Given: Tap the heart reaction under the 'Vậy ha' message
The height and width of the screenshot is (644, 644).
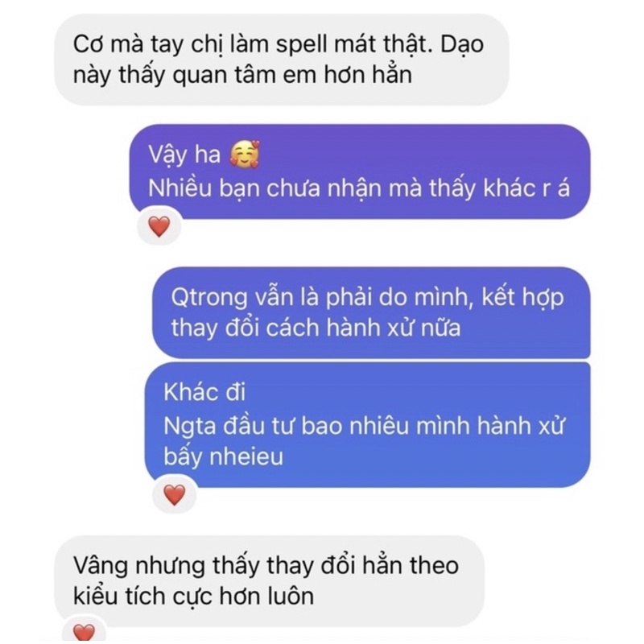Looking at the screenshot, I should 159,226.
